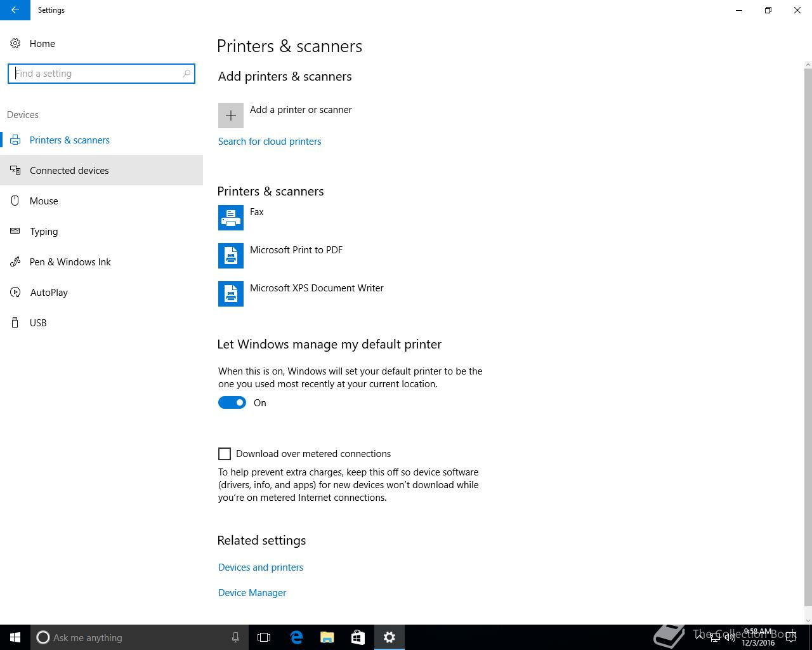Click the Add a printer or scanner label
Image resolution: width=812 pixels, height=650 pixels.
tap(301, 110)
